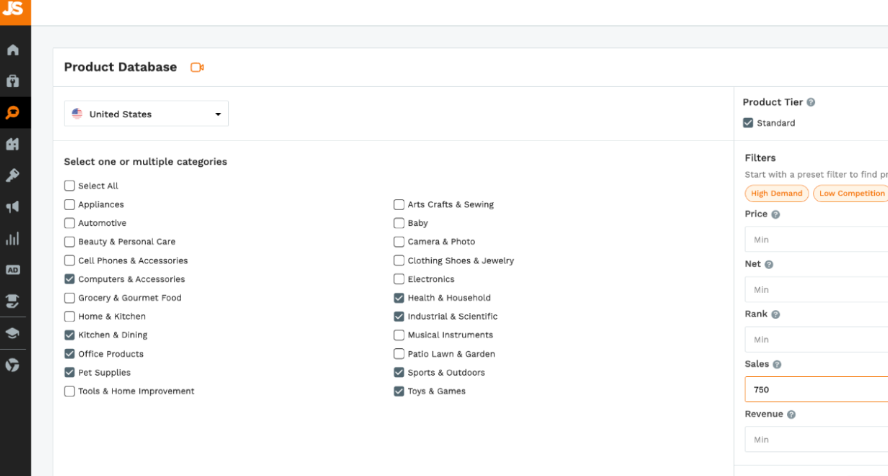Open the backpack icon in sidebar

12,81
